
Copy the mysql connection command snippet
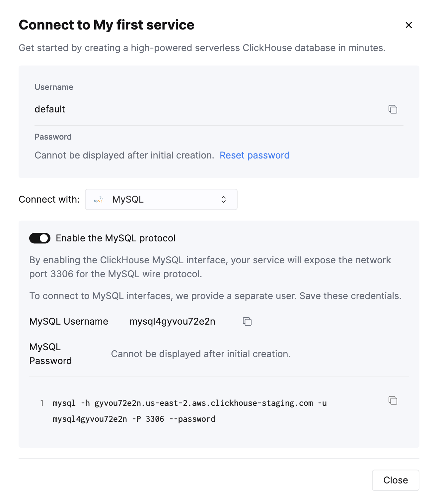click(393, 401)
